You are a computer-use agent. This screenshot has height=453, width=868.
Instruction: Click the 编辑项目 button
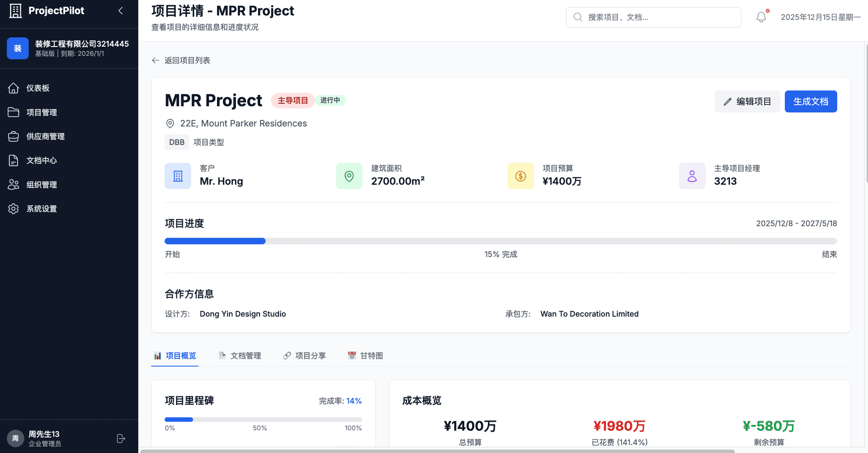pyautogui.click(x=747, y=101)
